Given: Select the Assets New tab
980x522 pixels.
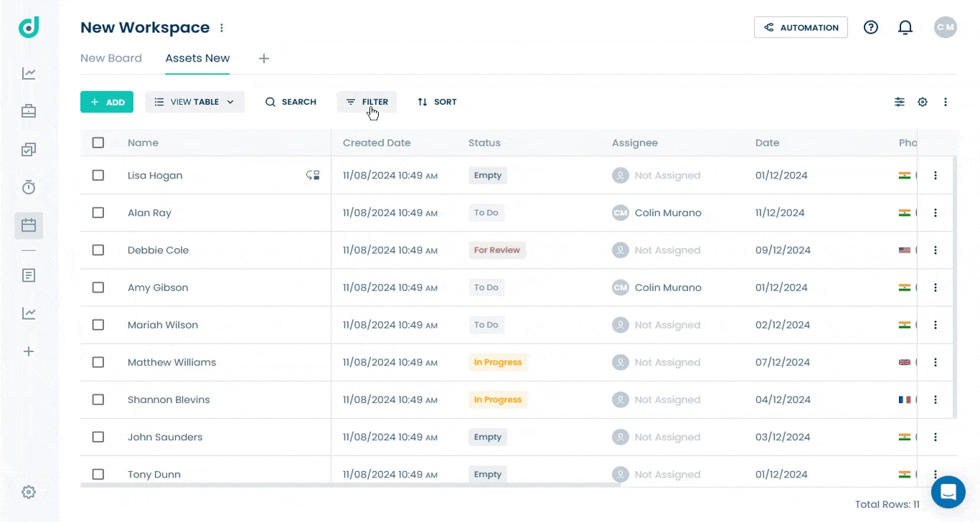Looking at the screenshot, I should pos(197,58).
